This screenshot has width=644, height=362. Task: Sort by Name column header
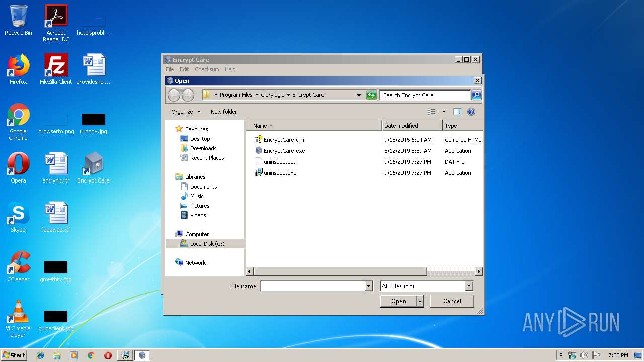coord(313,126)
